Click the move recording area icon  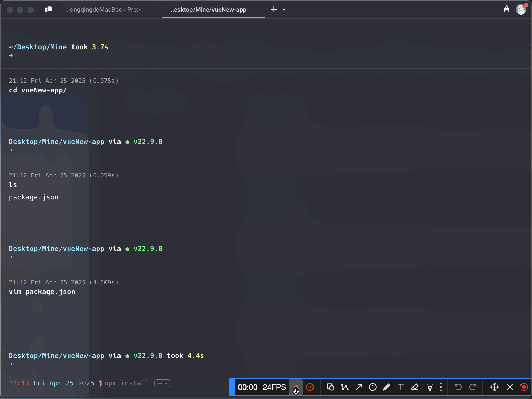pos(494,387)
